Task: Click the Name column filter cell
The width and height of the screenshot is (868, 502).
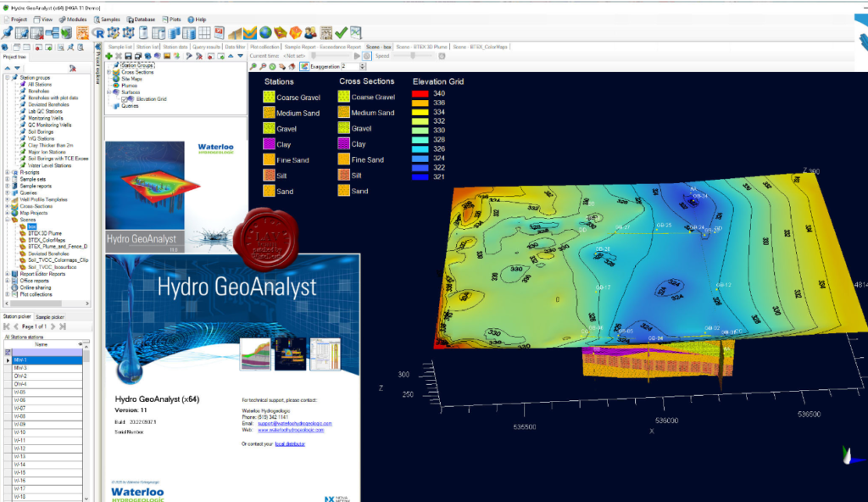Action: 47,352
